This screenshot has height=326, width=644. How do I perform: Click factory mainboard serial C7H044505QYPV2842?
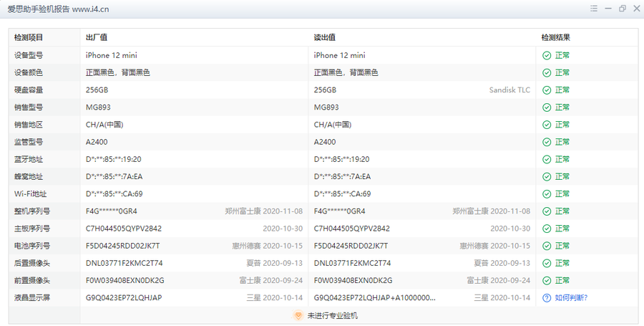pyautogui.click(x=124, y=229)
